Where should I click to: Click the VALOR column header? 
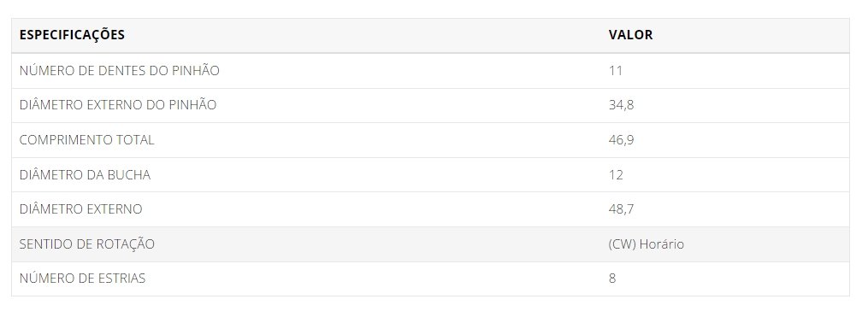[630, 35]
